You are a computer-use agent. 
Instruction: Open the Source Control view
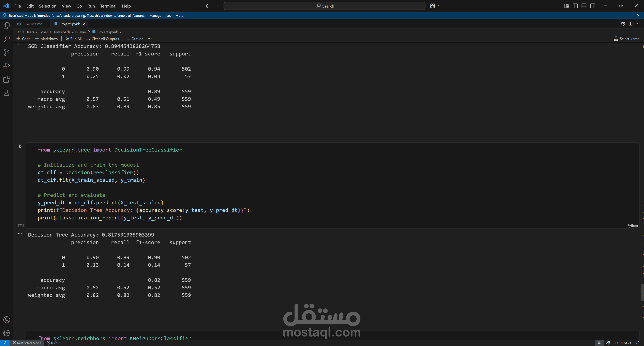(x=7, y=52)
